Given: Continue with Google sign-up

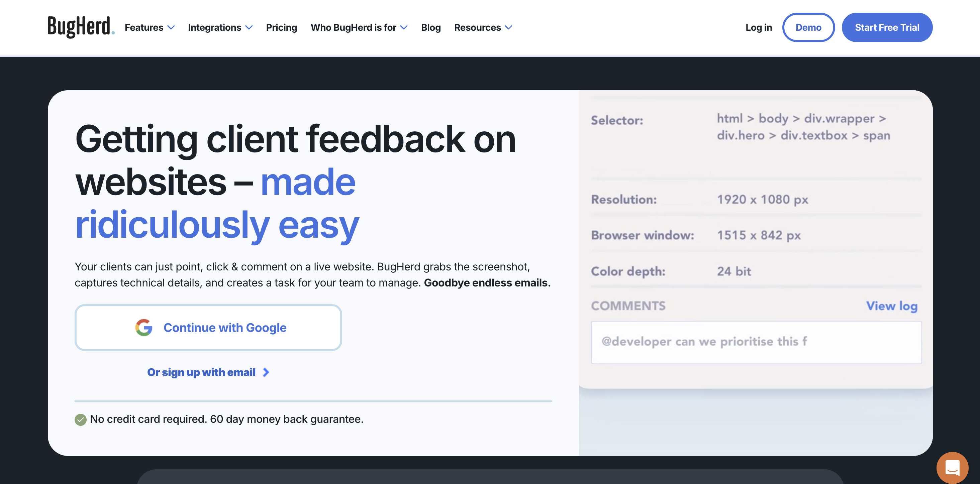Looking at the screenshot, I should pyautogui.click(x=208, y=327).
